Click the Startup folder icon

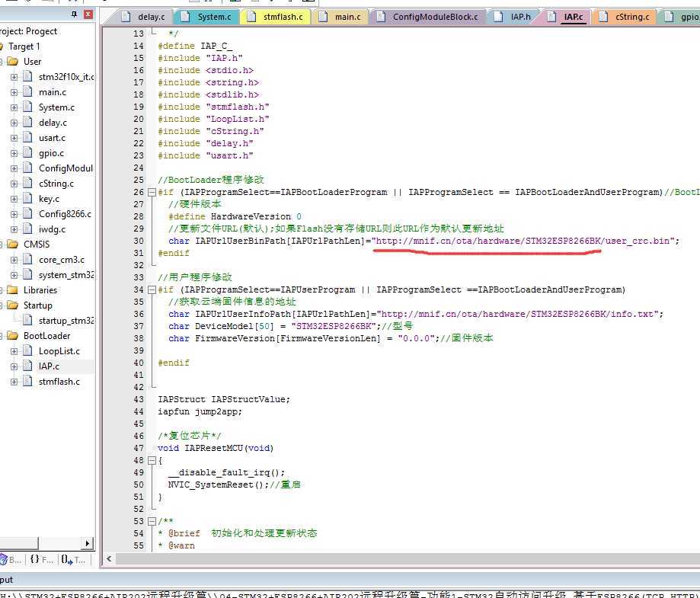(12, 305)
